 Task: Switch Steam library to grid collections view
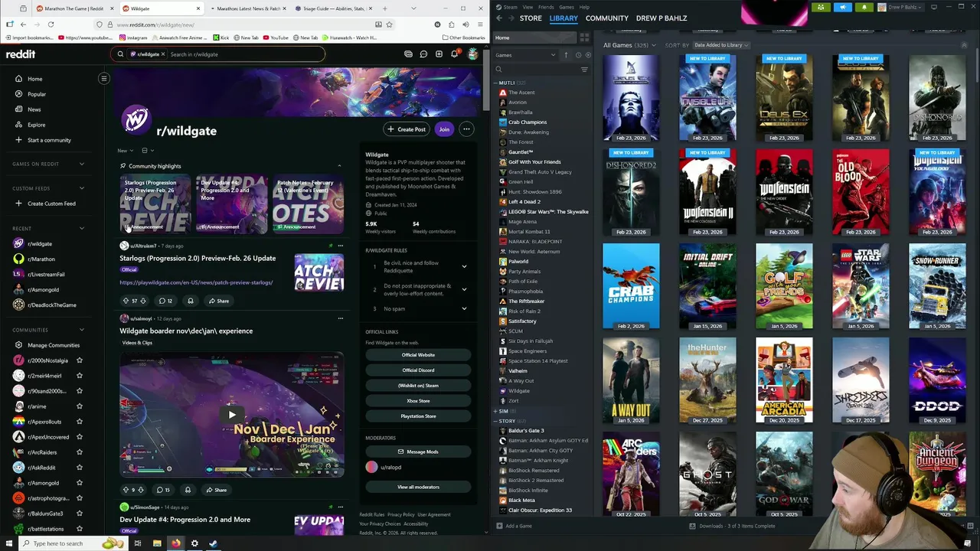(x=584, y=37)
